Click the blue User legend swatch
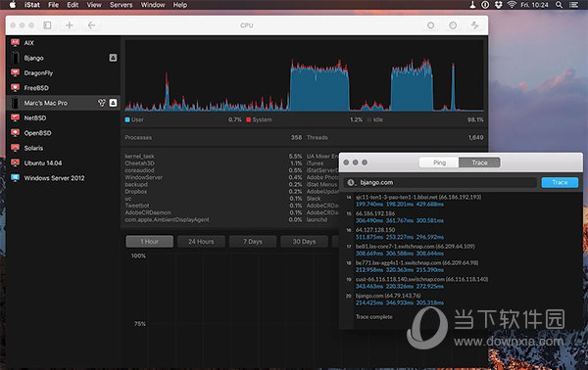The image size is (588, 370). point(127,119)
